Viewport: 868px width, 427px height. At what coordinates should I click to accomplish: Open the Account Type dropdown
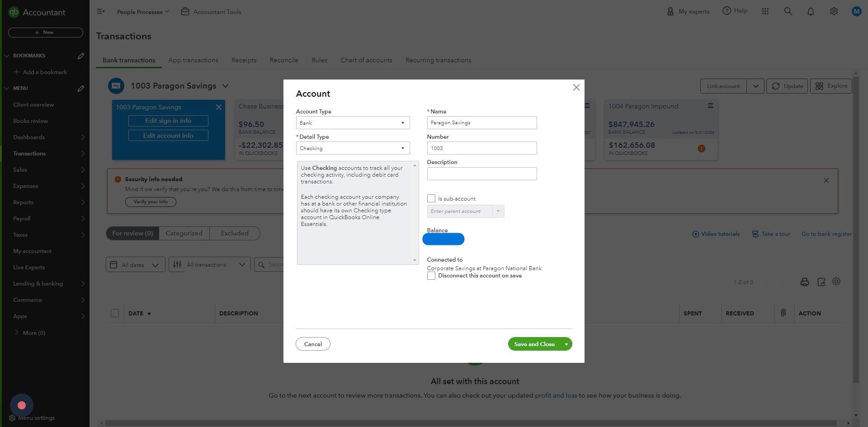click(353, 123)
